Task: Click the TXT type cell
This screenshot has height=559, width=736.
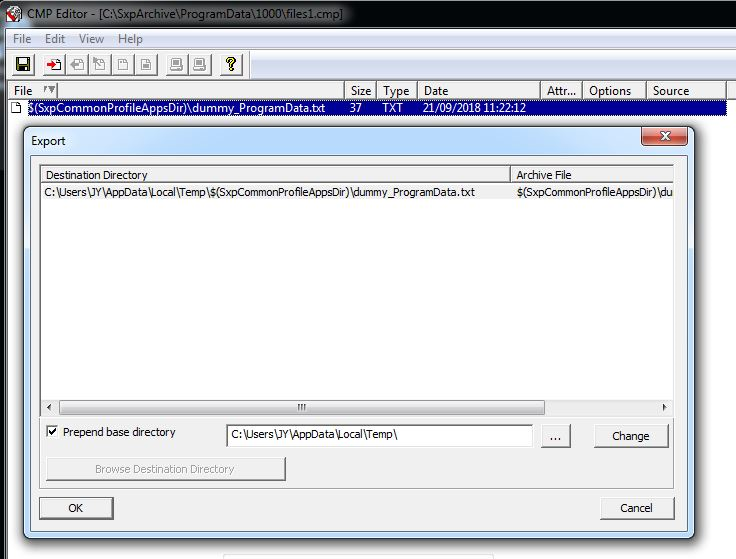Action: 392,108
